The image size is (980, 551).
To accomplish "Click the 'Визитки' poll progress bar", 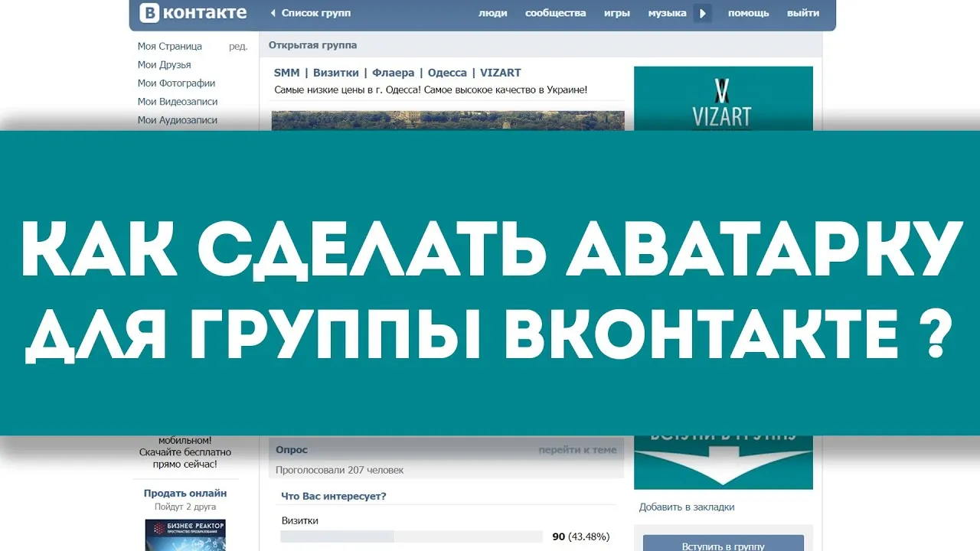I will pos(412,536).
